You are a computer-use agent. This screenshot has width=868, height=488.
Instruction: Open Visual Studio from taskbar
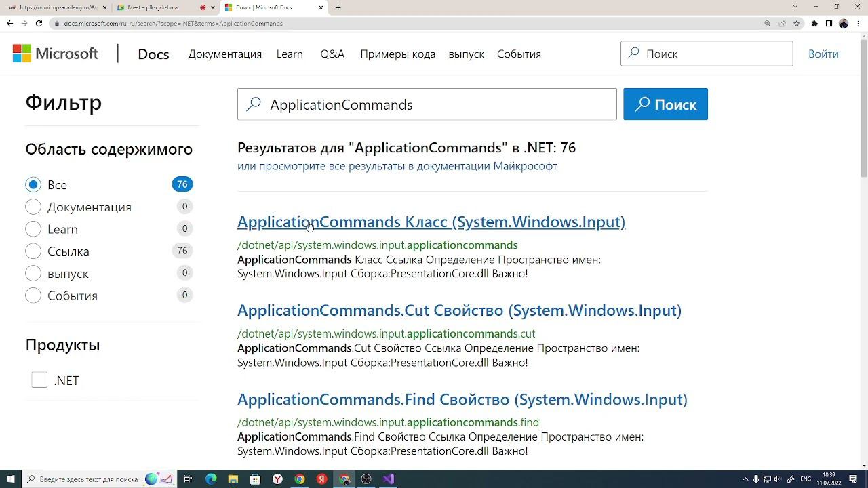(389, 479)
